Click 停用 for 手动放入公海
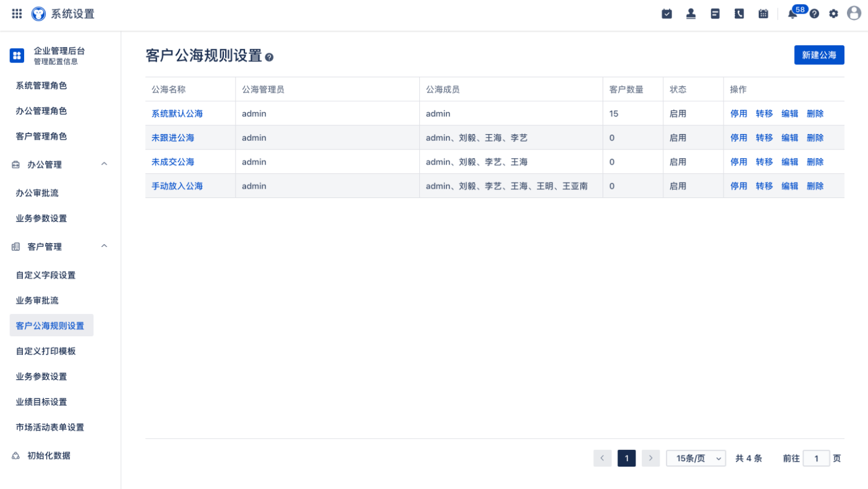 tap(739, 186)
